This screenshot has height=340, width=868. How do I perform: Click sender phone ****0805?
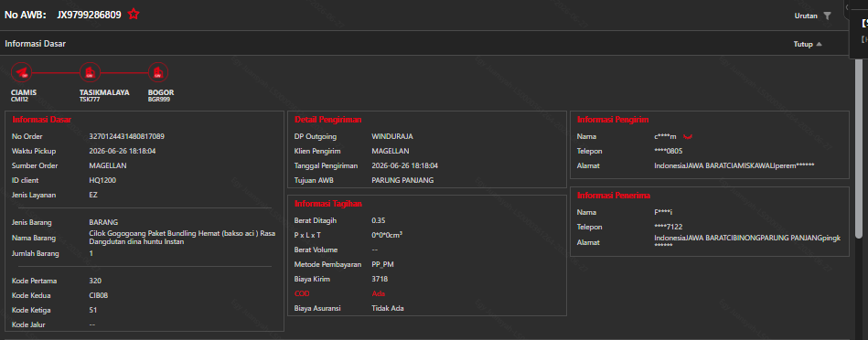[669, 151]
